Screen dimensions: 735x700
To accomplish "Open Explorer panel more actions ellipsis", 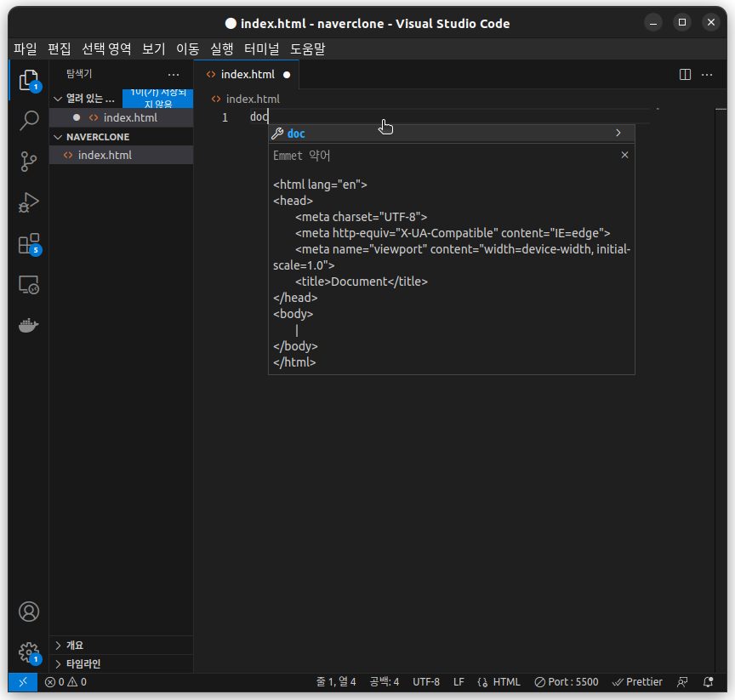I will 174,74.
